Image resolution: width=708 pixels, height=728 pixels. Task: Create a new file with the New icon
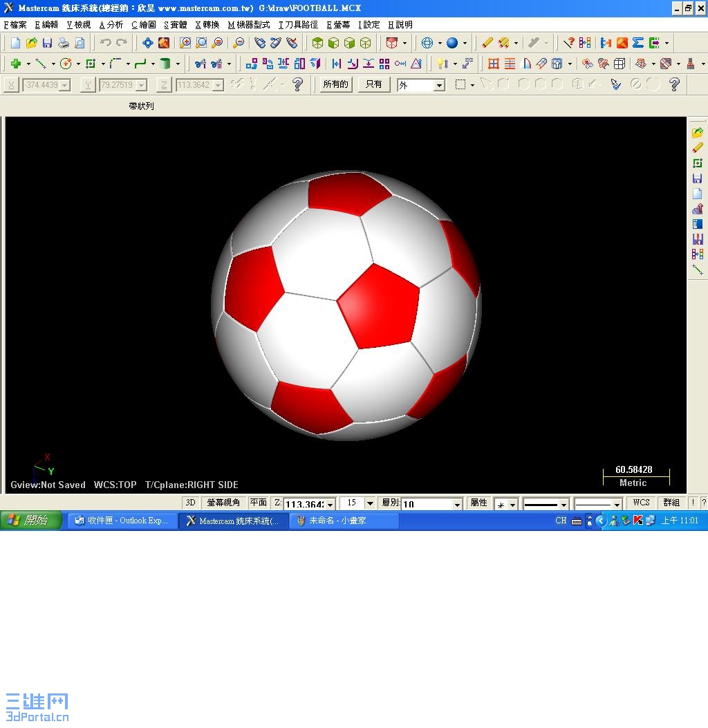[15, 43]
